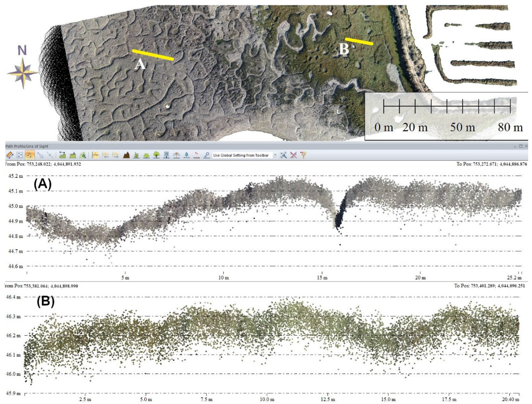532x404 pixels.
Task: Select the water droplet classification icon
Action: click(187, 155)
